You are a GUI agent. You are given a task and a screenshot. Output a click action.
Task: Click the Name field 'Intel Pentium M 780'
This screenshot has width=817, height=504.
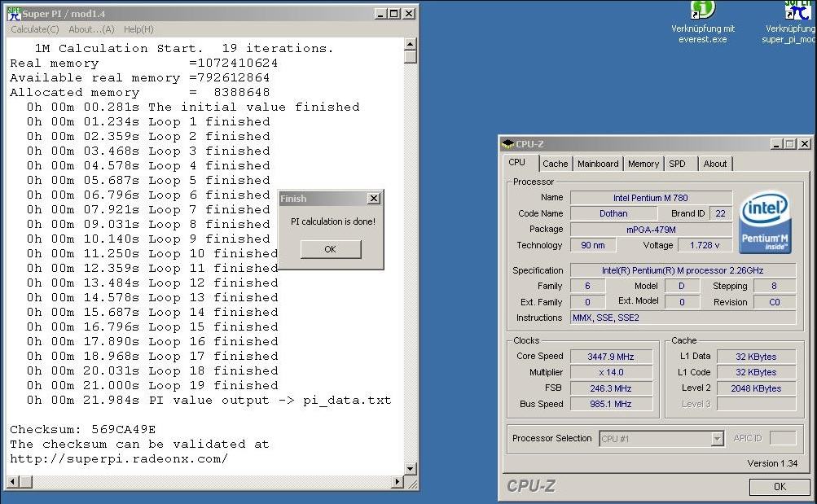click(651, 198)
